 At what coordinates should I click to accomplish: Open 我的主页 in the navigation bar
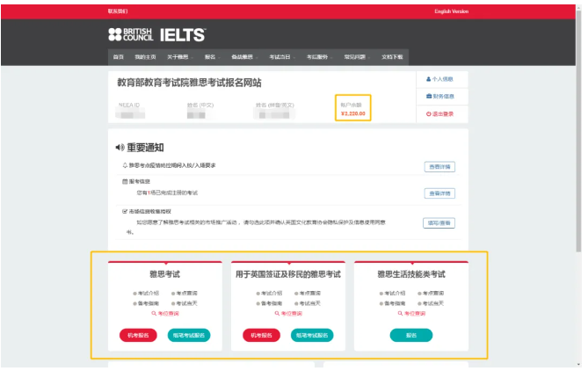pyautogui.click(x=145, y=57)
